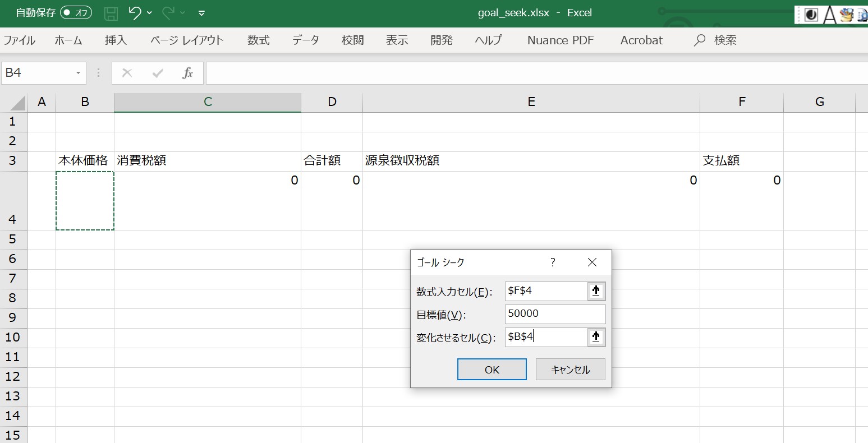Screen dimensions: 868x443
Task: Select column G header
Action: pos(820,102)
